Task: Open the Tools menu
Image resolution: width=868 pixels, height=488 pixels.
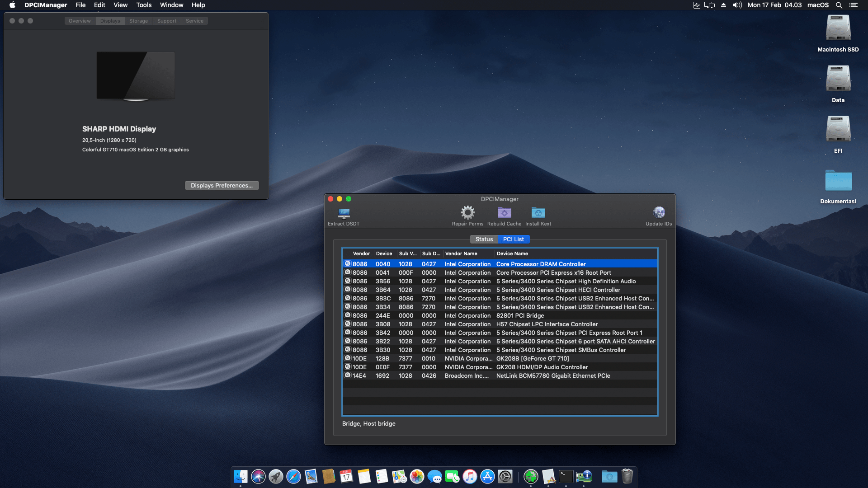Action: 144,5
